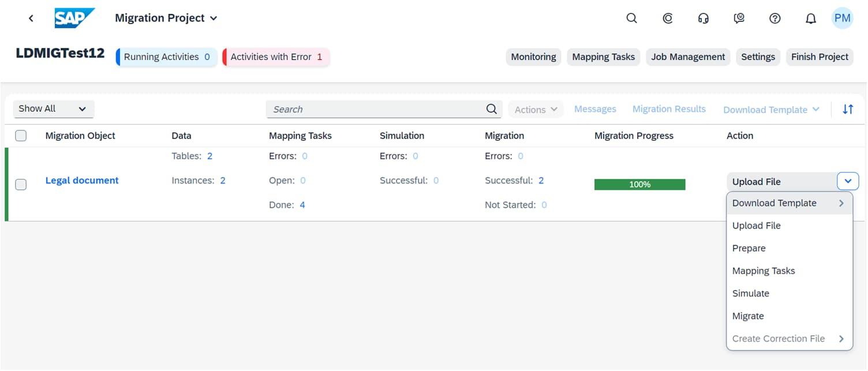Image resolution: width=868 pixels, height=371 pixels.
Task: Click the back navigation arrow
Action: tap(31, 18)
